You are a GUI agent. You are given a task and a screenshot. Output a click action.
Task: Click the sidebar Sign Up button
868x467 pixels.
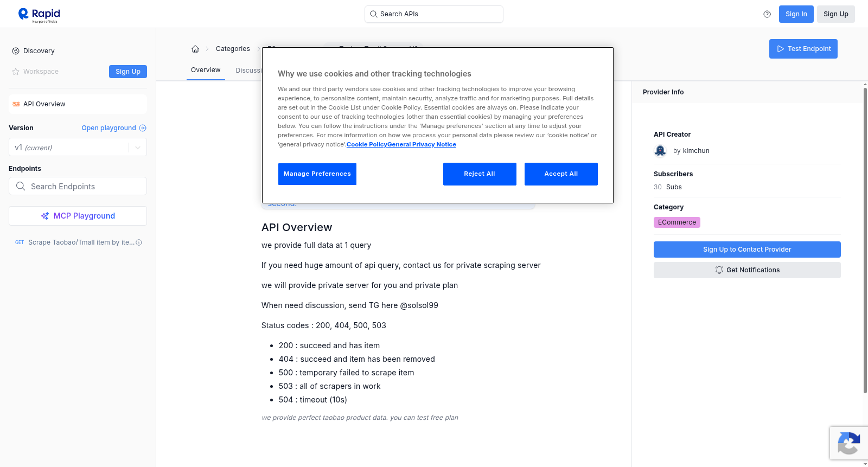[x=128, y=72]
